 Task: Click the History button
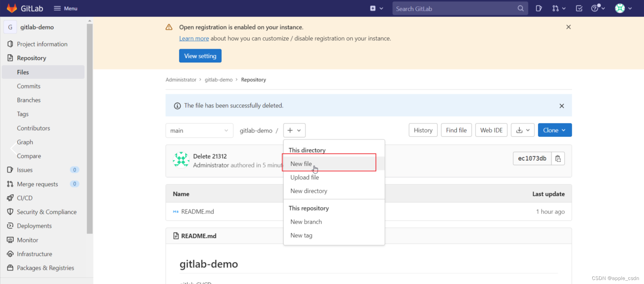tap(423, 130)
